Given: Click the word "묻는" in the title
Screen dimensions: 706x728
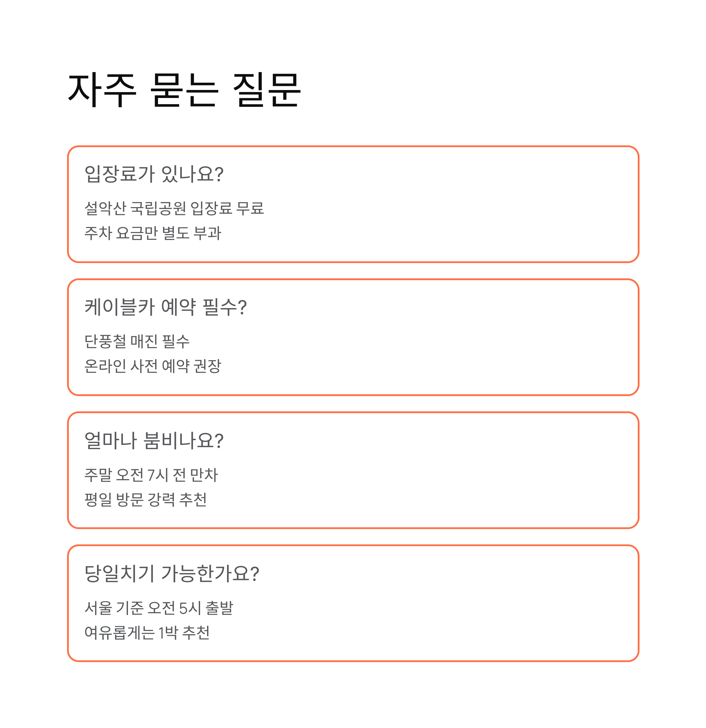Looking at the screenshot, I should pyautogui.click(x=184, y=90).
